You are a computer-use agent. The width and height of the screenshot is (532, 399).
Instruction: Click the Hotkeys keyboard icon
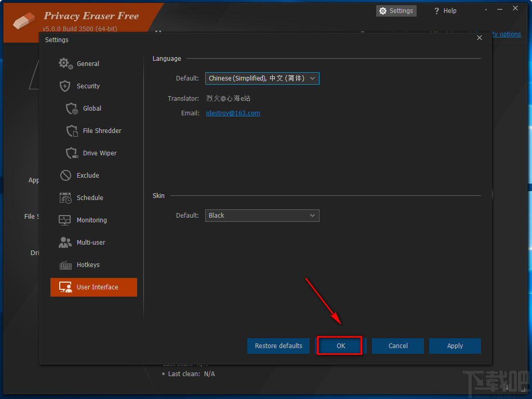(x=65, y=265)
